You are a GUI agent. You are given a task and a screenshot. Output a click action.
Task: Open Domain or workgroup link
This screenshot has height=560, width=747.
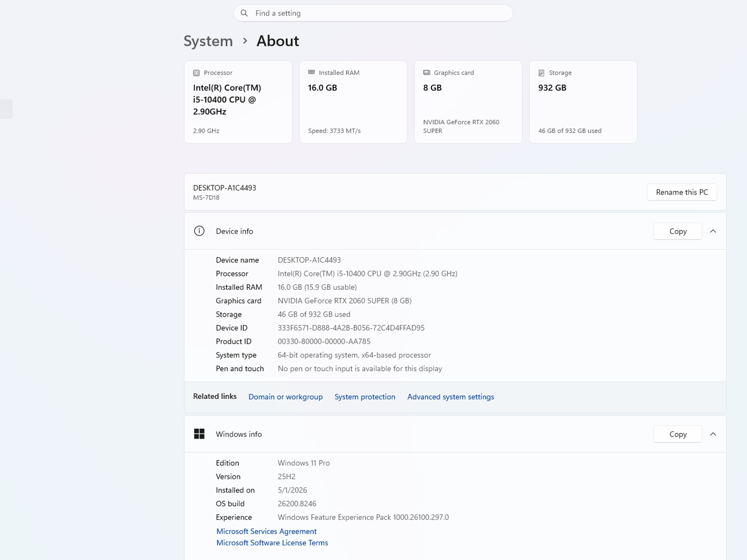click(x=285, y=397)
